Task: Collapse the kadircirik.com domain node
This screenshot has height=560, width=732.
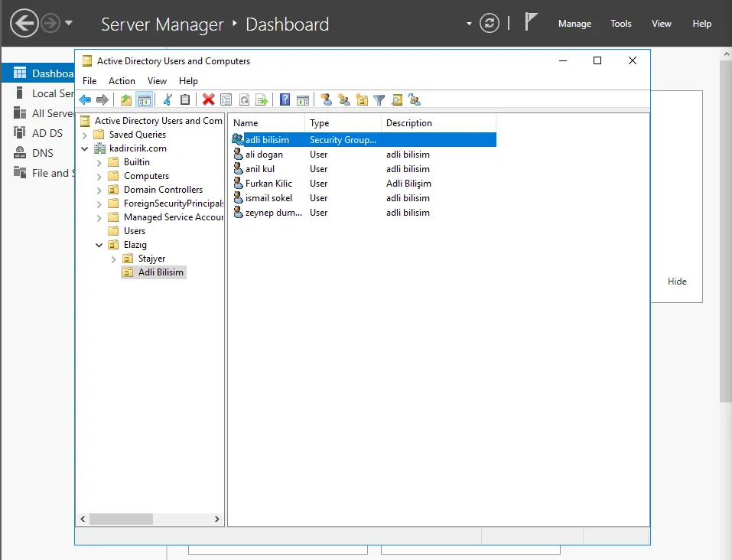Action: coord(84,148)
